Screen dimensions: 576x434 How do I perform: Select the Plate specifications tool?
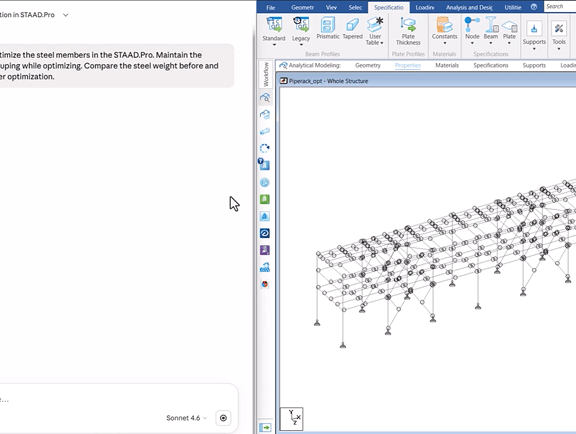[x=509, y=29]
